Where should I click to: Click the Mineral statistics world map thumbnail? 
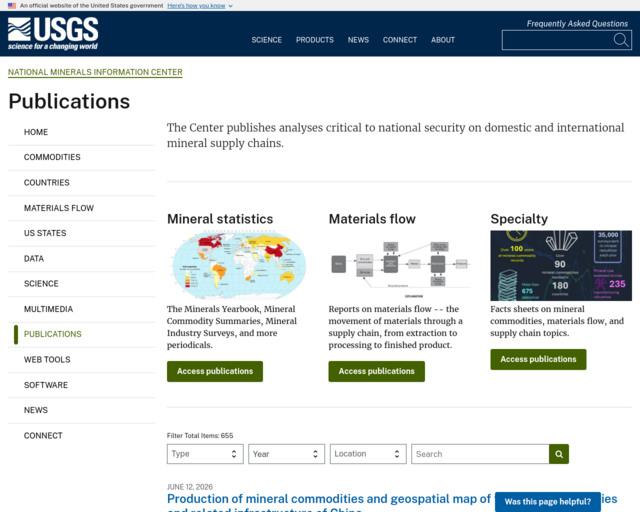(x=239, y=265)
